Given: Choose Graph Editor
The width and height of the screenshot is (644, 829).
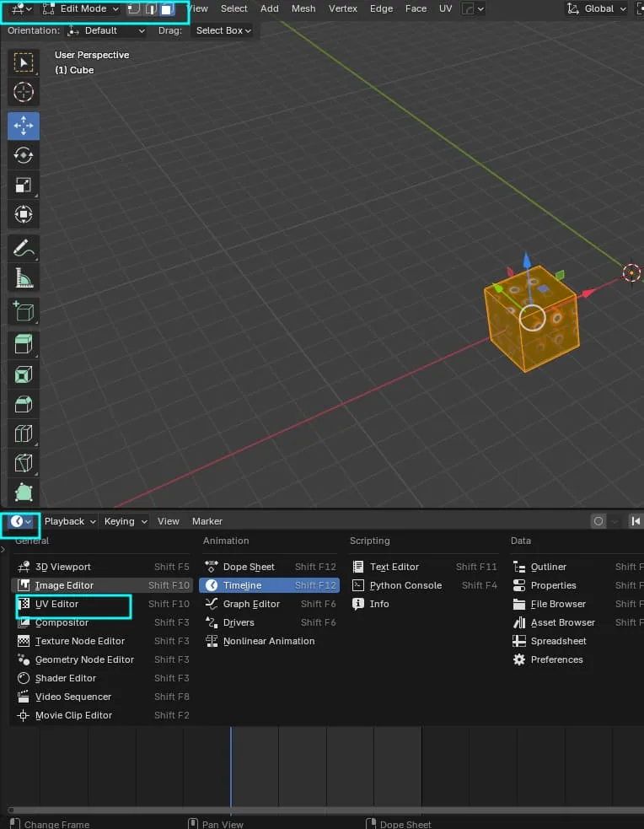Looking at the screenshot, I should [270, 604].
